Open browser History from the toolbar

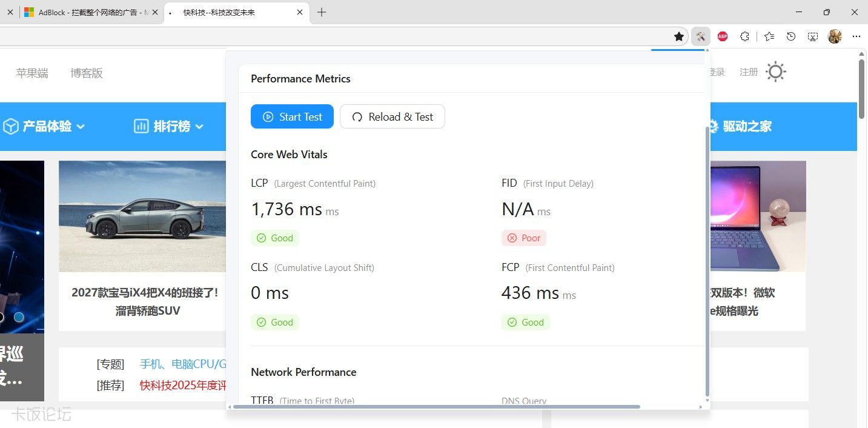coord(791,36)
